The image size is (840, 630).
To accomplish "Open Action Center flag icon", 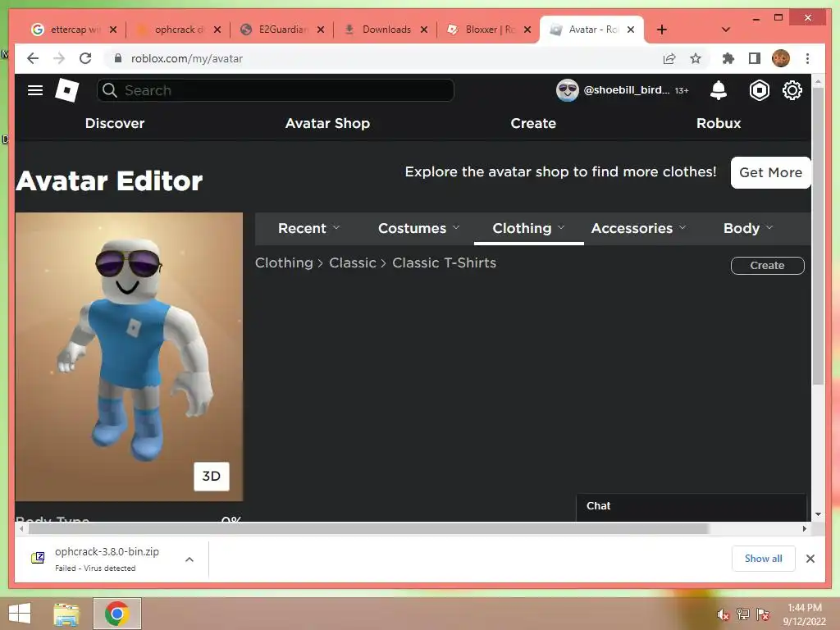I will [x=763, y=614].
